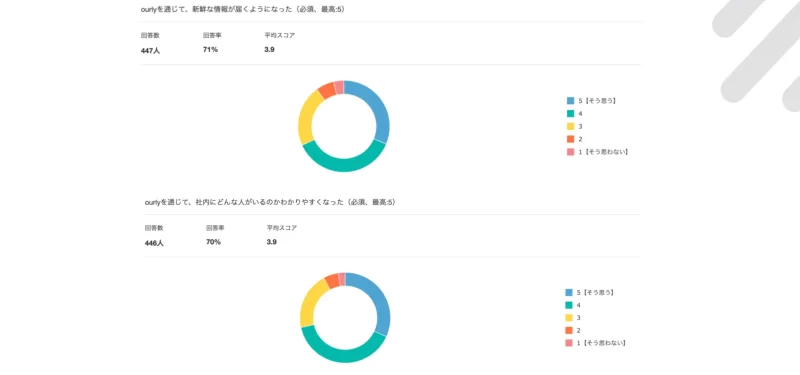Select the pink donut segment in the 社内にどんな人 chart
The height and width of the screenshot is (375, 800).
[342, 279]
